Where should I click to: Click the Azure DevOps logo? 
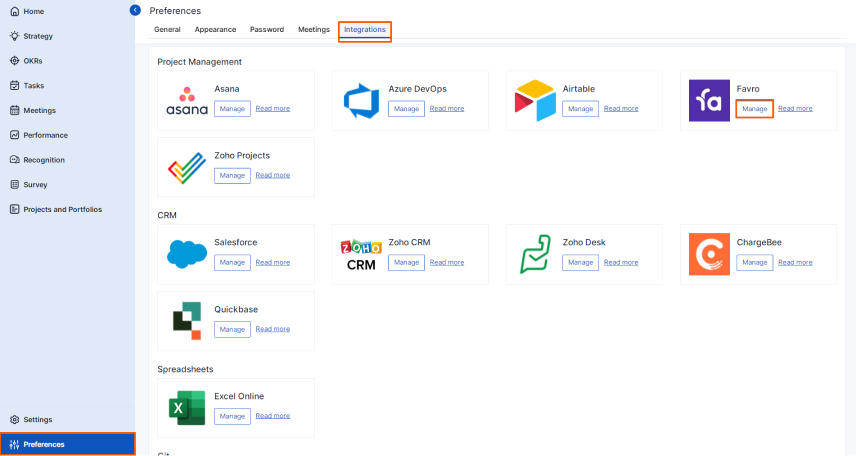point(361,100)
